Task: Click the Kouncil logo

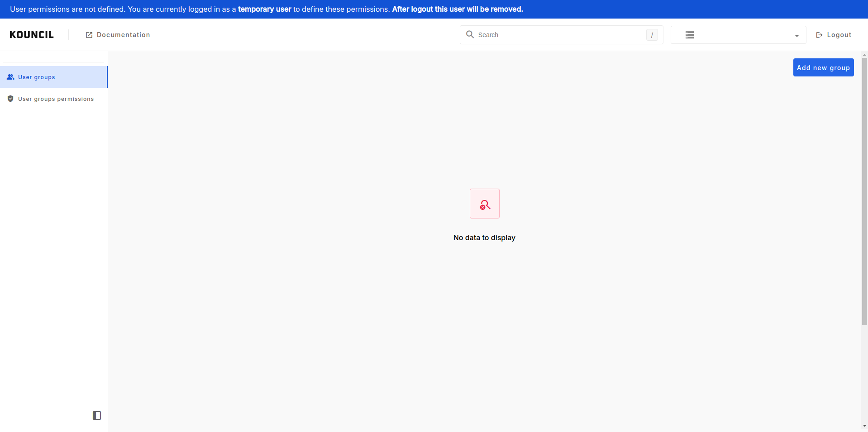Action: [32, 35]
